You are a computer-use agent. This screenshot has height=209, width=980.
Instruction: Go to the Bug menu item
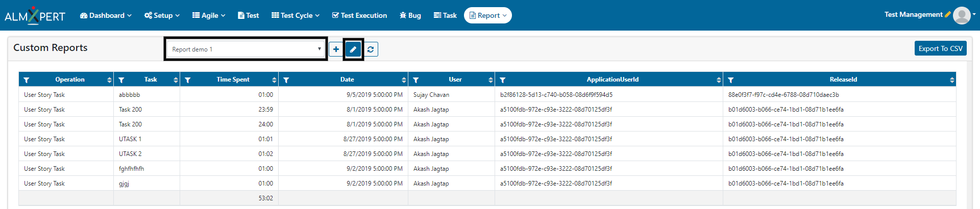pos(410,15)
